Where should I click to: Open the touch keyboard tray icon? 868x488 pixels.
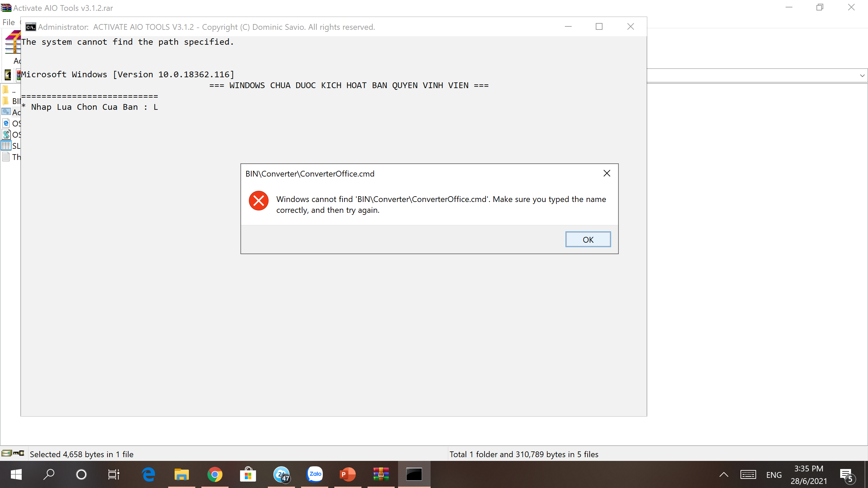tap(748, 474)
